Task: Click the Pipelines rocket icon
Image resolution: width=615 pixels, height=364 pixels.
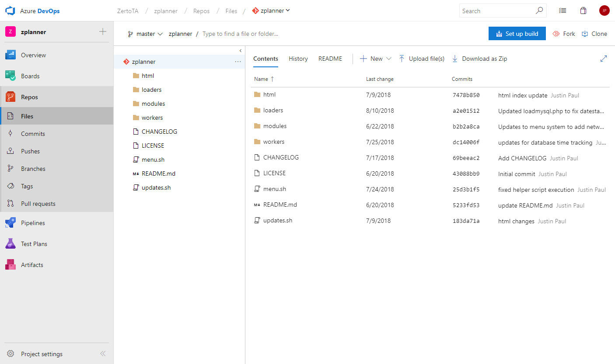Action: (10, 223)
